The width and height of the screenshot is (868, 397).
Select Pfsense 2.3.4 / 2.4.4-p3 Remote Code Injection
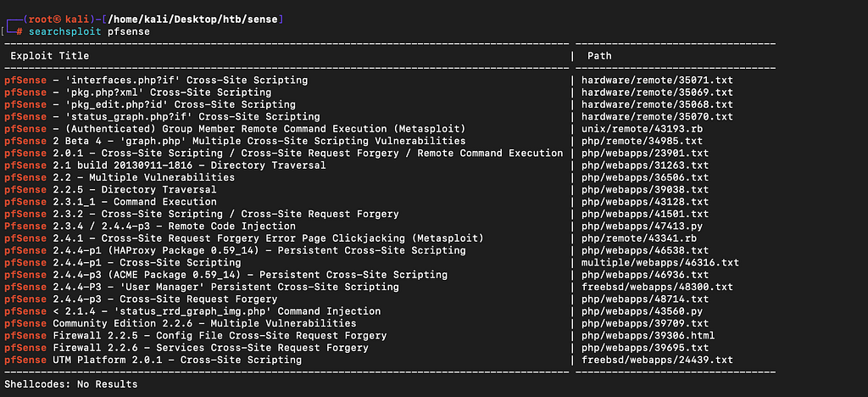pyautogui.click(x=150, y=226)
